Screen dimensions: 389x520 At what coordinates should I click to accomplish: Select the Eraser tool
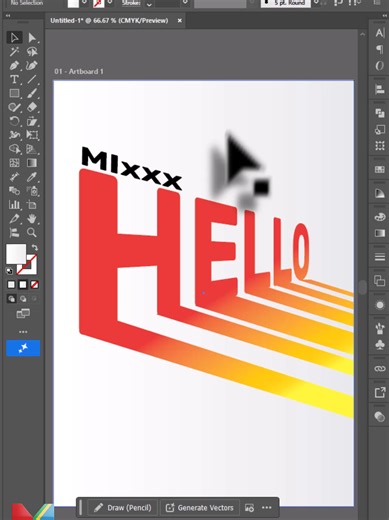pyautogui.click(x=32, y=107)
